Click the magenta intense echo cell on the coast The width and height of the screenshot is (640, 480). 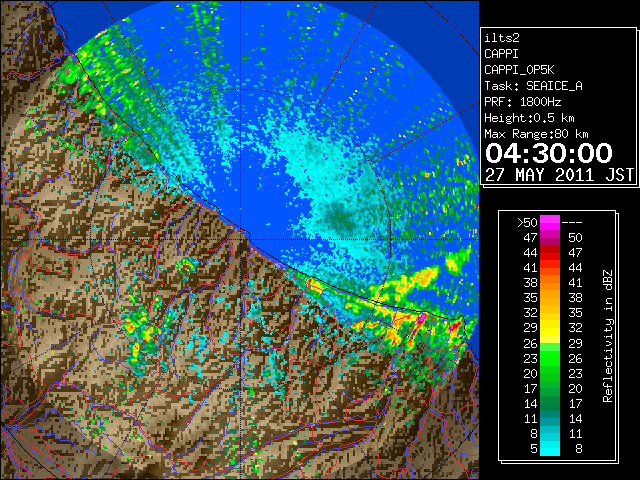[422, 317]
